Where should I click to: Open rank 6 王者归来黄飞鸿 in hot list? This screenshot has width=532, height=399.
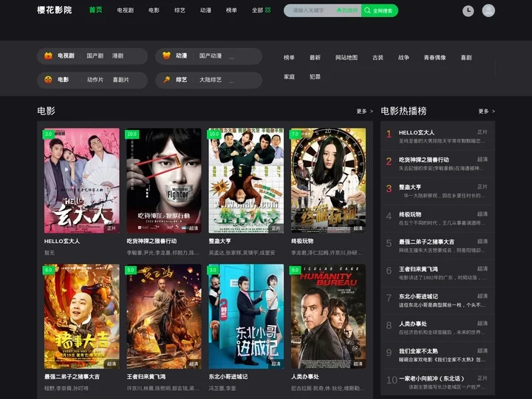point(437,273)
